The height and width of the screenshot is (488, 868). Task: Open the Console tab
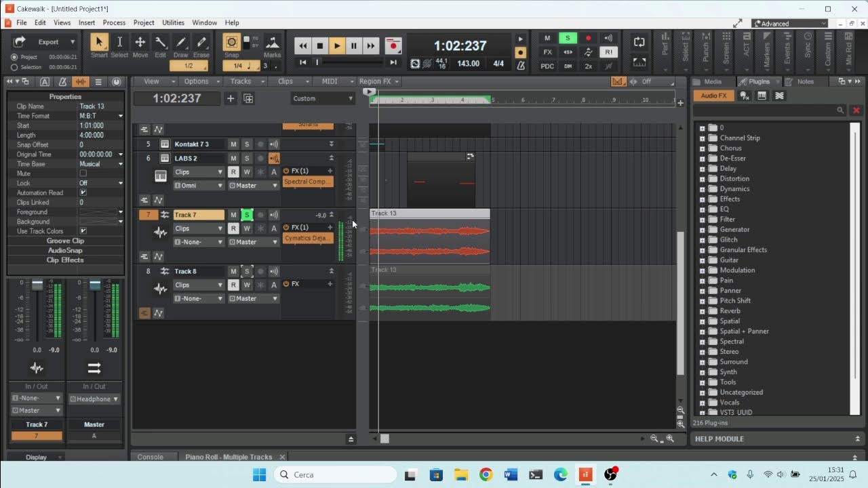tap(151, 457)
